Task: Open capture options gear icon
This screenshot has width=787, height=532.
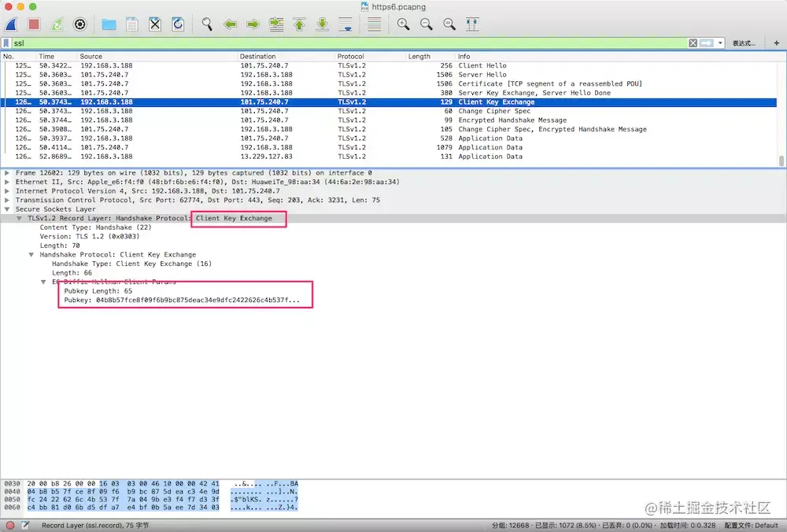Action: (x=79, y=24)
